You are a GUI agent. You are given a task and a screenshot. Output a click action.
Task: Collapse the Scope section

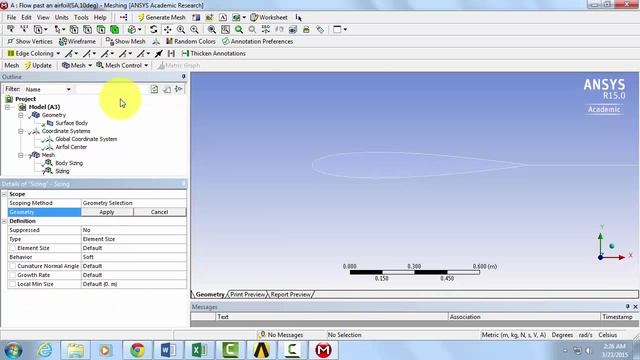click(4, 194)
